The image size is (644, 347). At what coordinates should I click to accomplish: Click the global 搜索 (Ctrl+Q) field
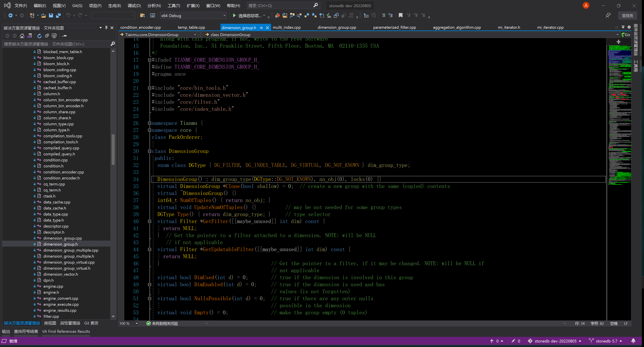click(283, 6)
